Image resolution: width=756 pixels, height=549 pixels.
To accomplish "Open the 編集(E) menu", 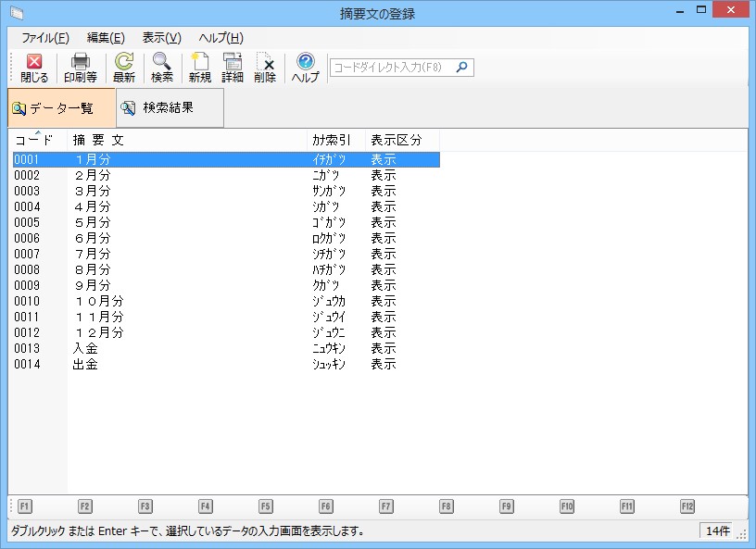I will click(x=106, y=38).
